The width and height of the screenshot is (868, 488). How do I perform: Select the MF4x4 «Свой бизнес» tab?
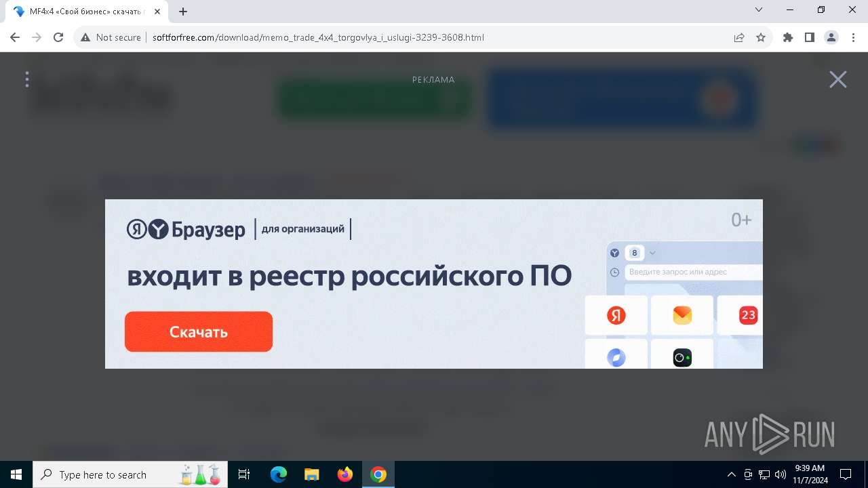[87, 12]
